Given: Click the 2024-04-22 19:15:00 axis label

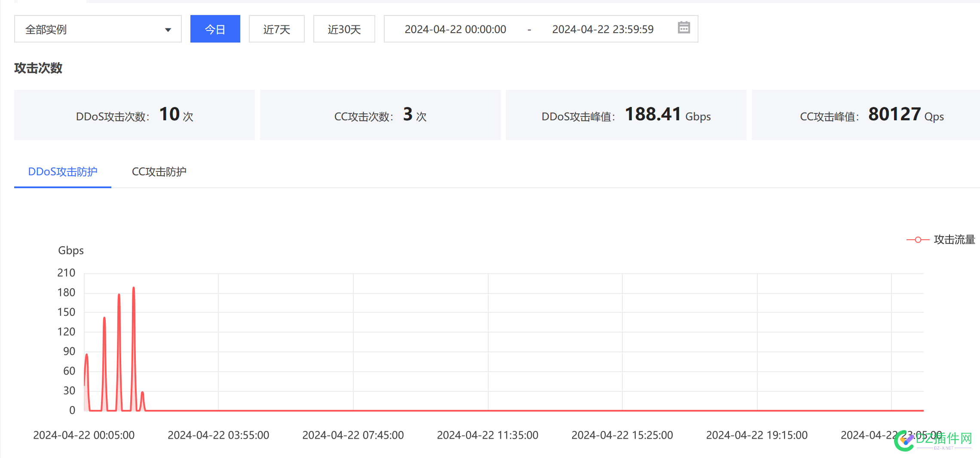Looking at the screenshot, I should click(757, 435).
